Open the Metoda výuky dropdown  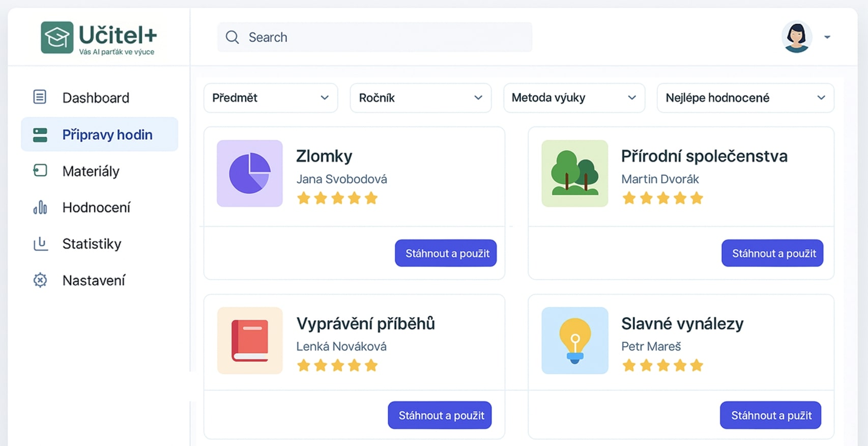click(x=574, y=98)
